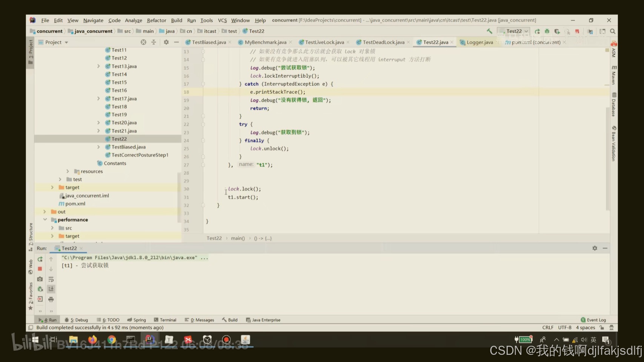The height and width of the screenshot is (362, 644).
Task: Collapse the performance module
Action: click(45, 220)
